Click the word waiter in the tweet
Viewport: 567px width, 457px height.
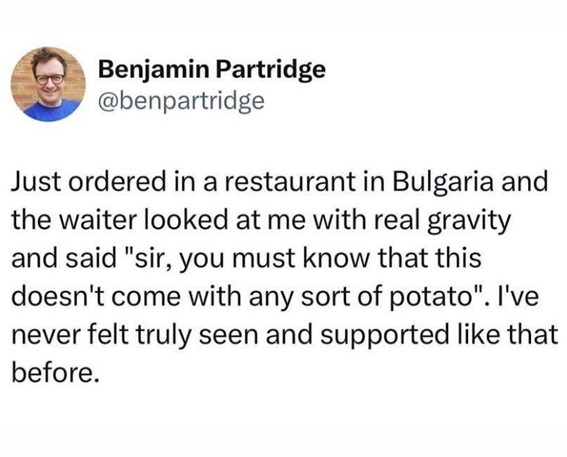pos(99,220)
